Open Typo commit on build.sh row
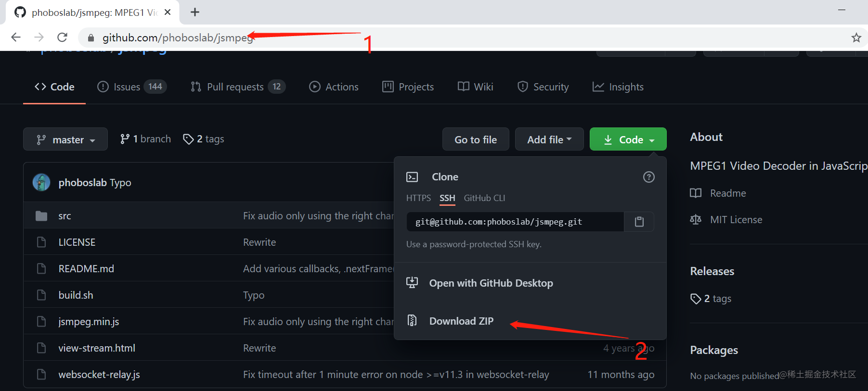The width and height of the screenshot is (868, 391). (254, 295)
